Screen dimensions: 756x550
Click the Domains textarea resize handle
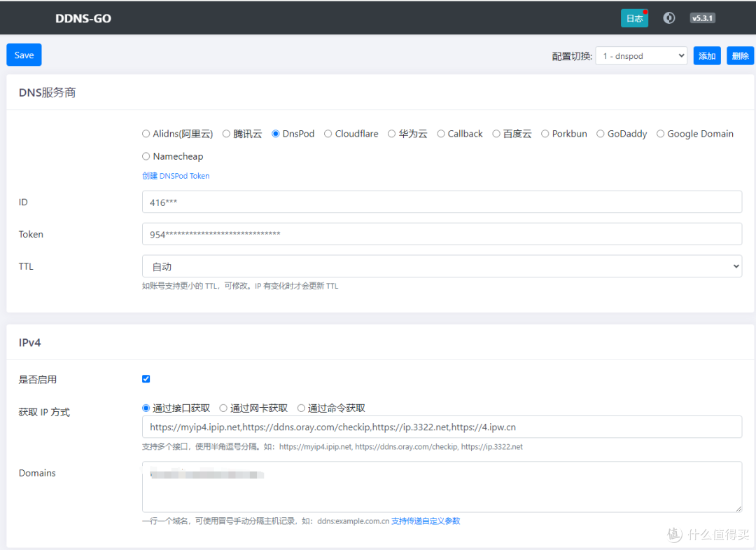click(x=738, y=509)
